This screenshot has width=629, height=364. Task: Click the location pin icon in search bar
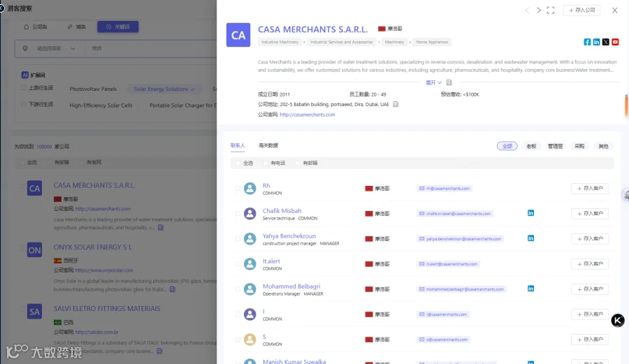click(25, 48)
